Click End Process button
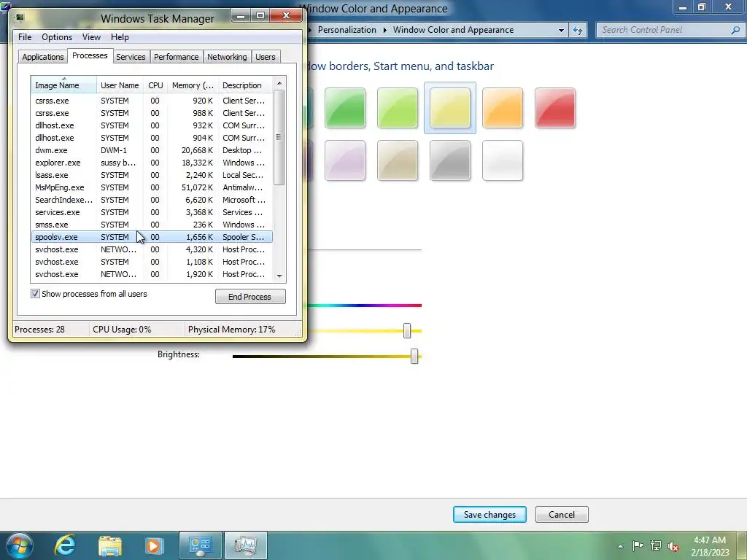This screenshot has width=747, height=560. [x=250, y=297]
